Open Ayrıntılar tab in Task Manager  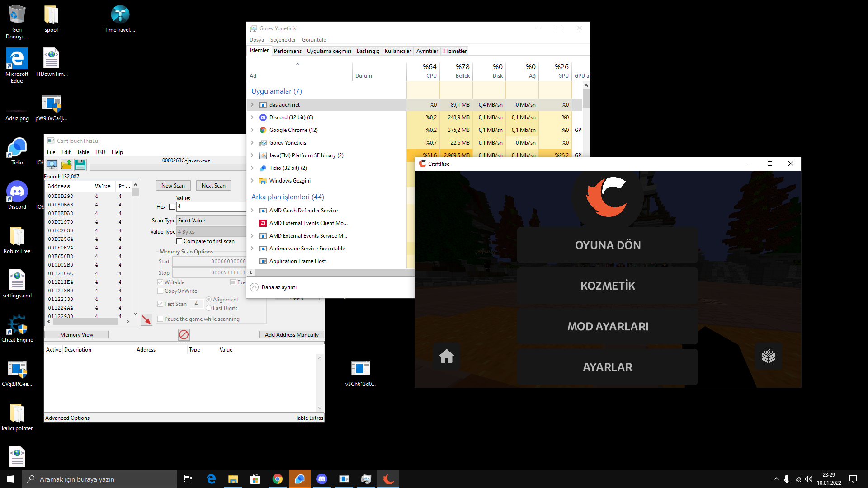(427, 51)
